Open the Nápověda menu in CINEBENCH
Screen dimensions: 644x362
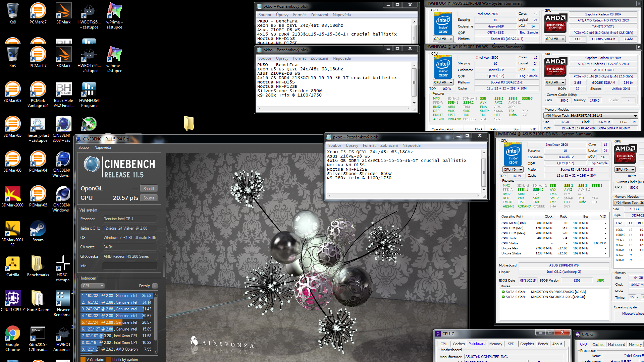pyautogui.click(x=103, y=147)
